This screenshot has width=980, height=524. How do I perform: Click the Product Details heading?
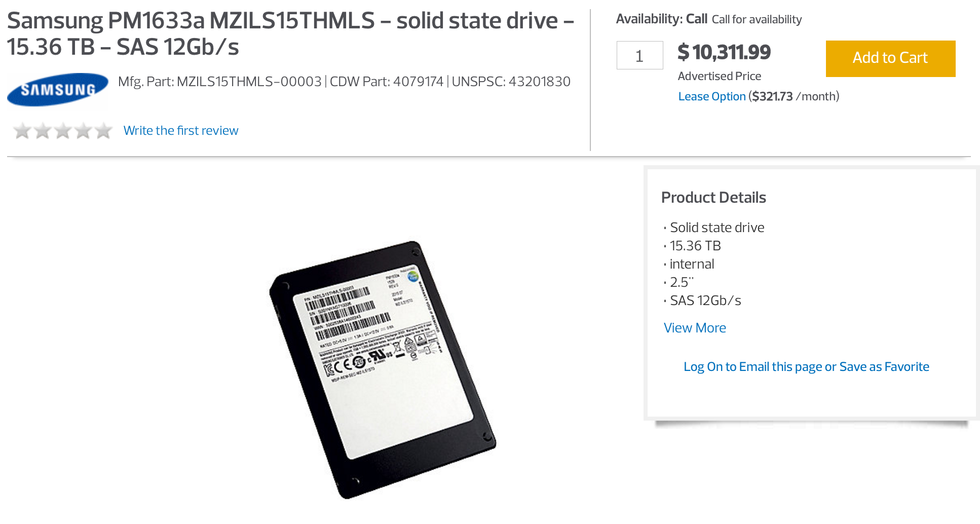tap(713, 198)
